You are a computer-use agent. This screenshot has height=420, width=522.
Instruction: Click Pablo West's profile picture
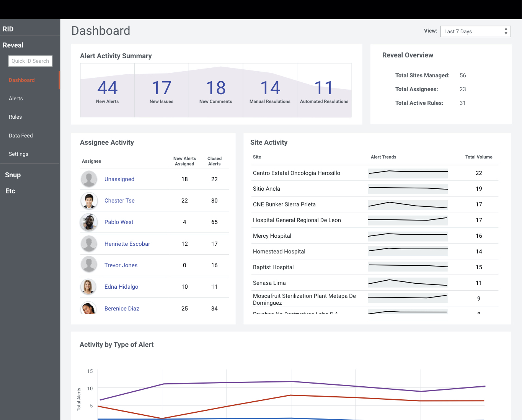tap(89, 222)
